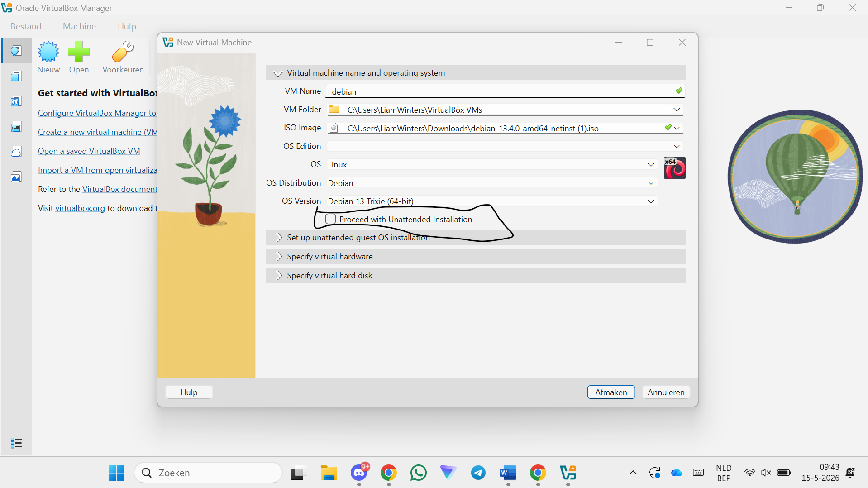Open the Bestand menu
The height and width of the screenshot is (488, 868).
point(26,26)
